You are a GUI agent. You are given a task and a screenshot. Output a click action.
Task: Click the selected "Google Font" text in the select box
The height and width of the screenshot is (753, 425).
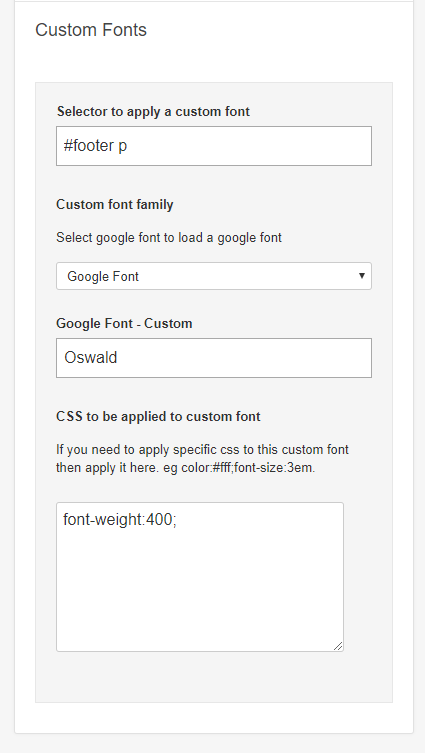(x=103, y=277)
